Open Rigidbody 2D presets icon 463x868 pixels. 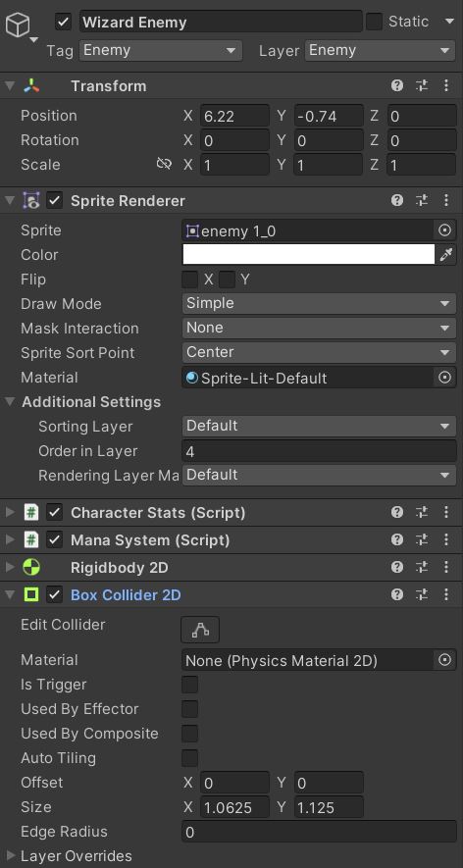[x=422, y=567]
